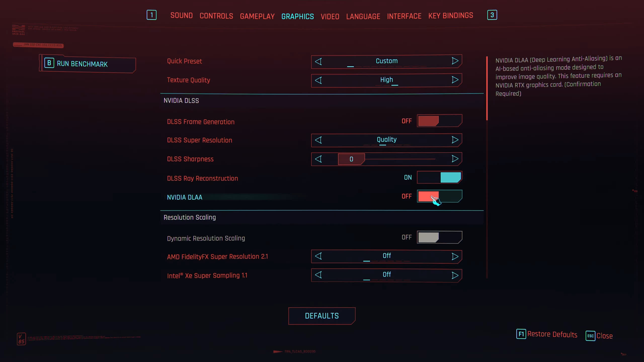Open the DLSS Super Resolution Quality selector

click(387, 140)
